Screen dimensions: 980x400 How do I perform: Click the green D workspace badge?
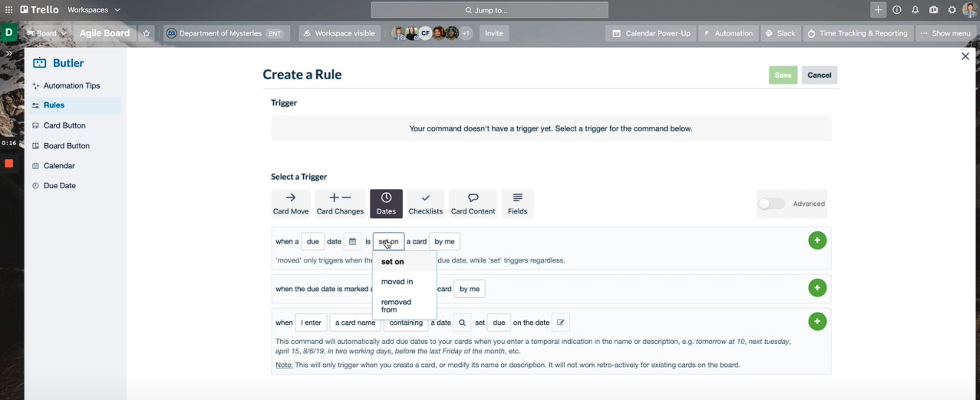coord(9,32)
